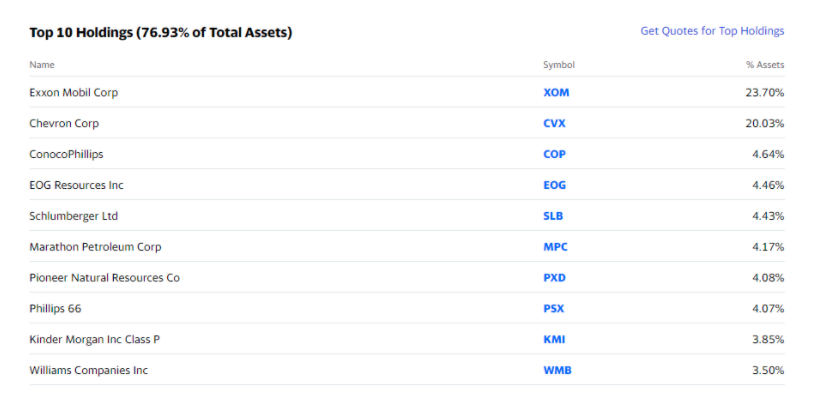
Task: Click Get Quotes for Top Holdings
Action: (x=712, y=31)
